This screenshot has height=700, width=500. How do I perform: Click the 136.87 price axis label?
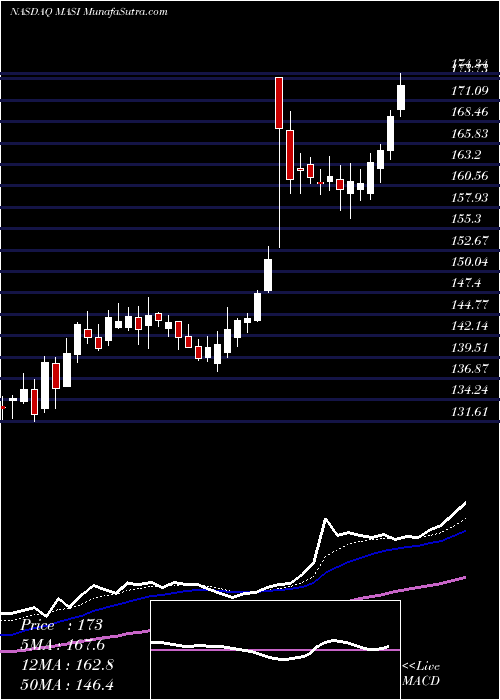(470, 369)
